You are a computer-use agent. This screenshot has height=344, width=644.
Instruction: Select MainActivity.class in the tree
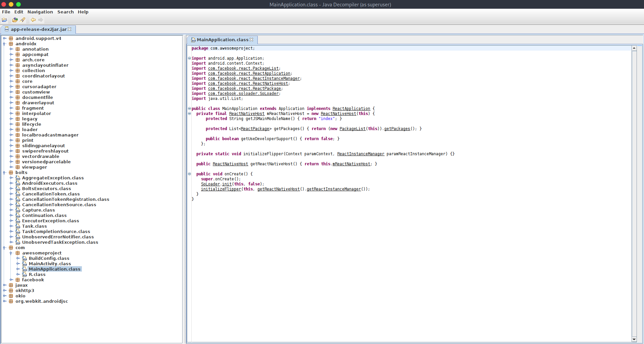pyautogui.click(x=50, y=264)
